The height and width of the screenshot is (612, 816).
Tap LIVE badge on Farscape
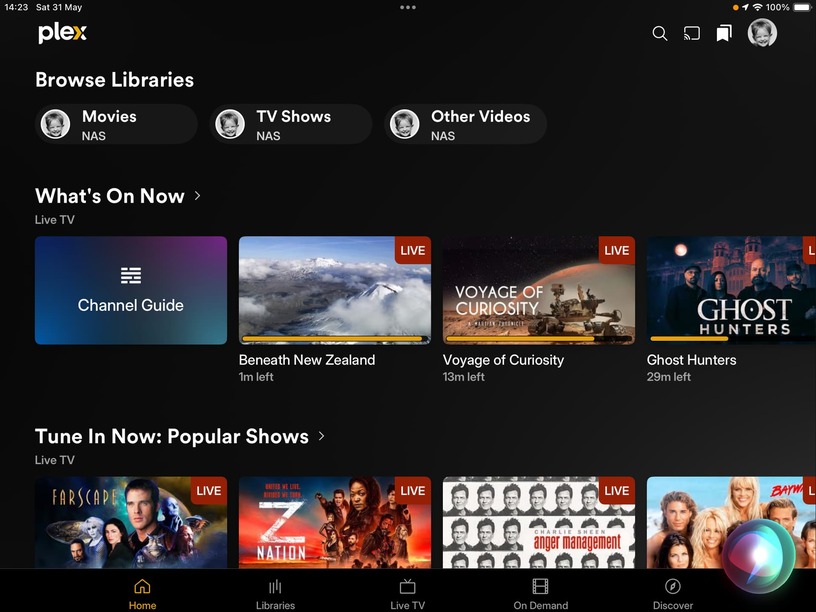tap(209, 491)
